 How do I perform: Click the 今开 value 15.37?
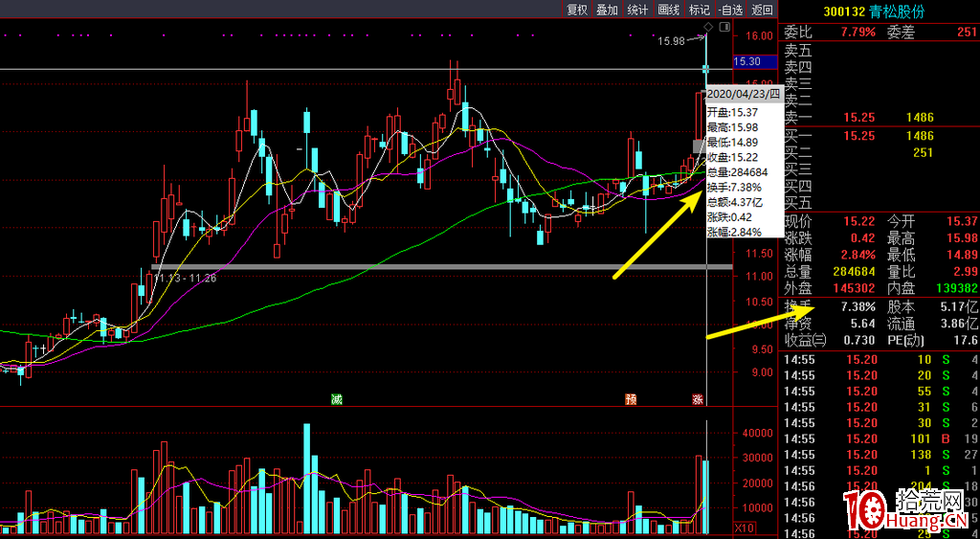tap(963, 221)
